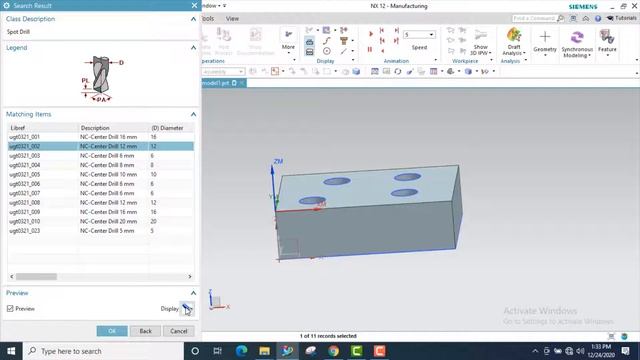Collapse the Matching Items section
The image size is (640, 360).
pyautogui.click(x=193, y=114)
